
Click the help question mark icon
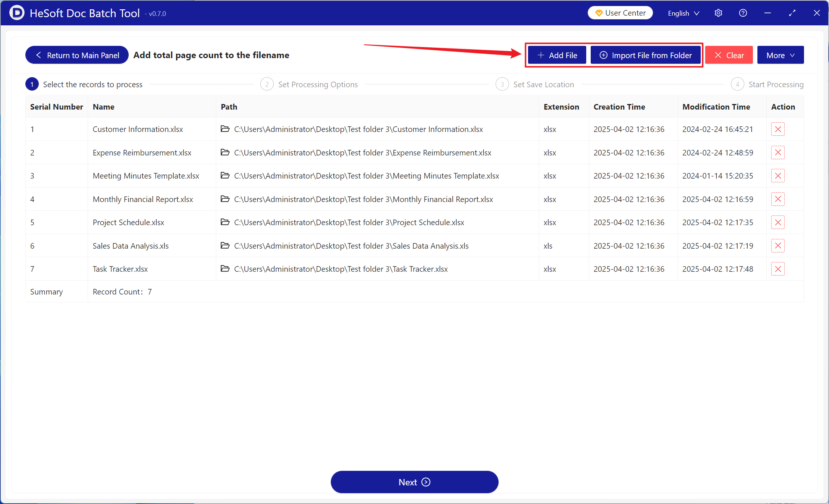[743, 13]
